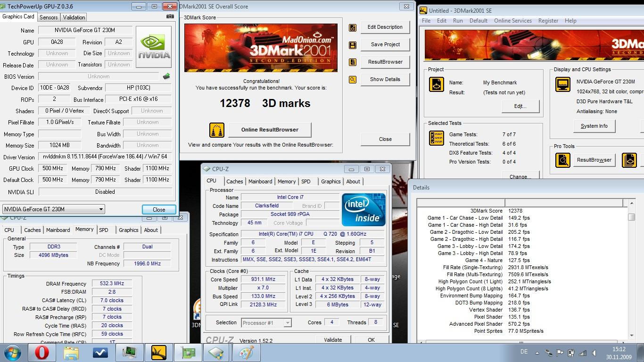This screenshot has height=362, width=644.
Task: Click the icon beside ResultBrowser in score dialog
Action: pos(353,62)
